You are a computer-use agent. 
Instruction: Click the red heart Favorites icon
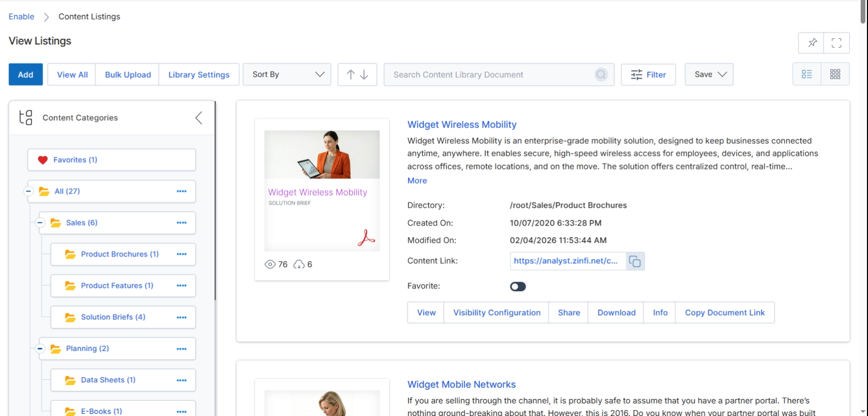coord(43,160)
